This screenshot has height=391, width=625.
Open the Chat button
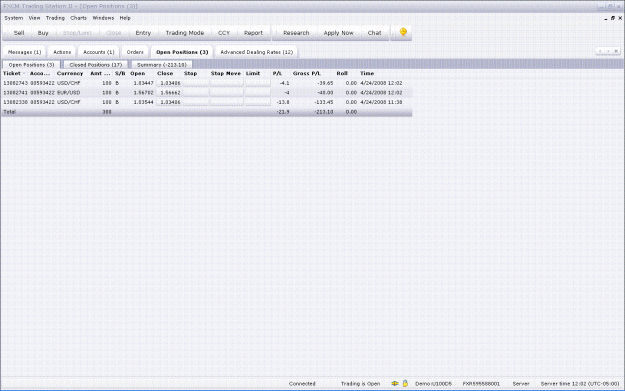click(x=374, y=33)
